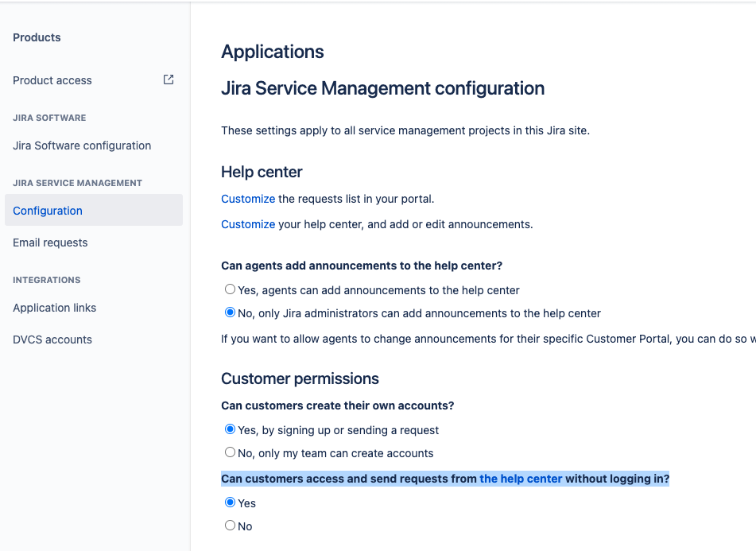The image size is (756, 551).
Task: Follow 'the help center' link in the question
Action: pyautogui.click(x=521, y=479)
